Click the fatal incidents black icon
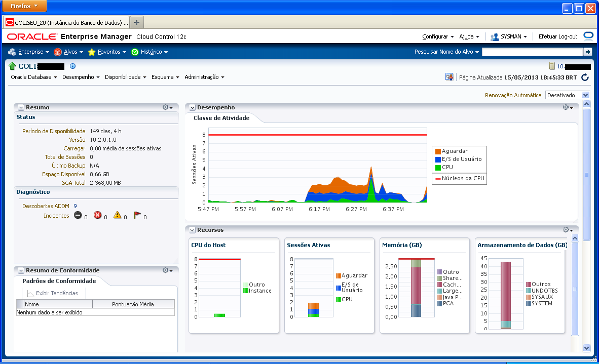This screenshot has height=364, width=599. (x=78, y=215)
